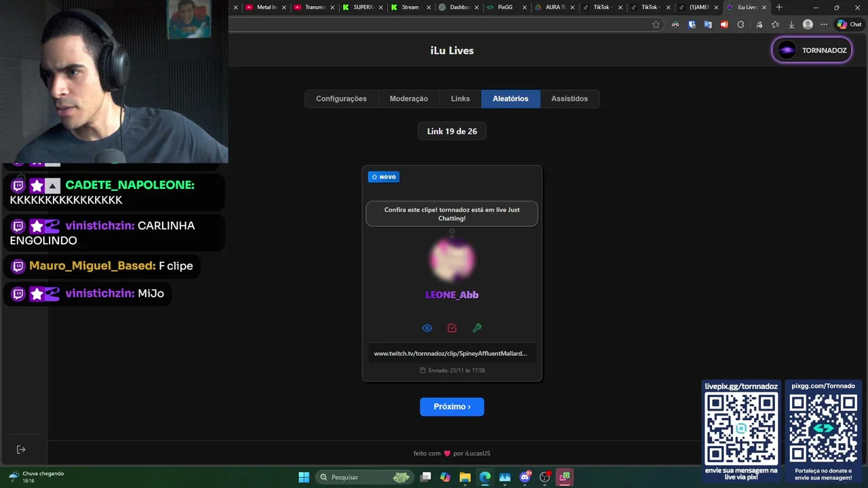Viewport: 868px width, 488px height.
Task: Open the Windows Start menu
Action: point(304,477)
